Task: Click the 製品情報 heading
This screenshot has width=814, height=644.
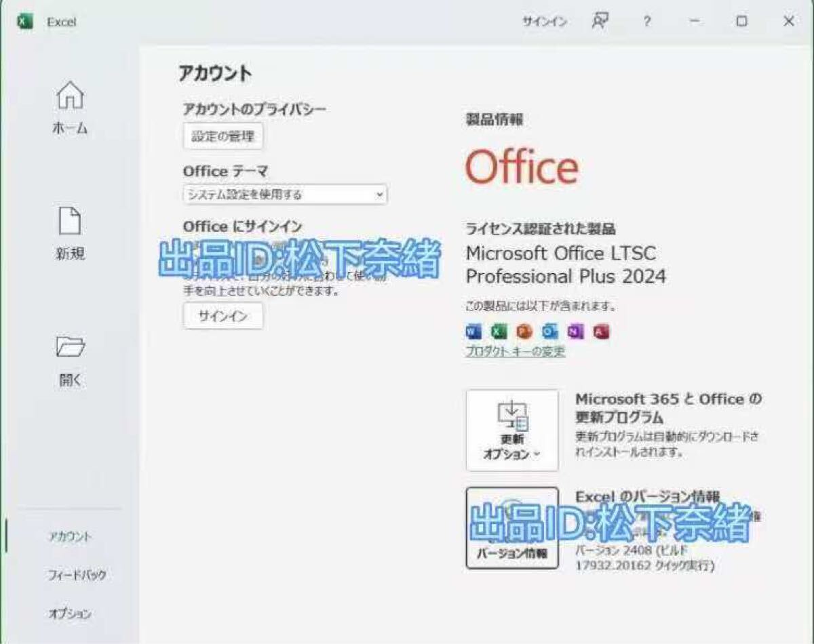Action: (x=494, y=119)
